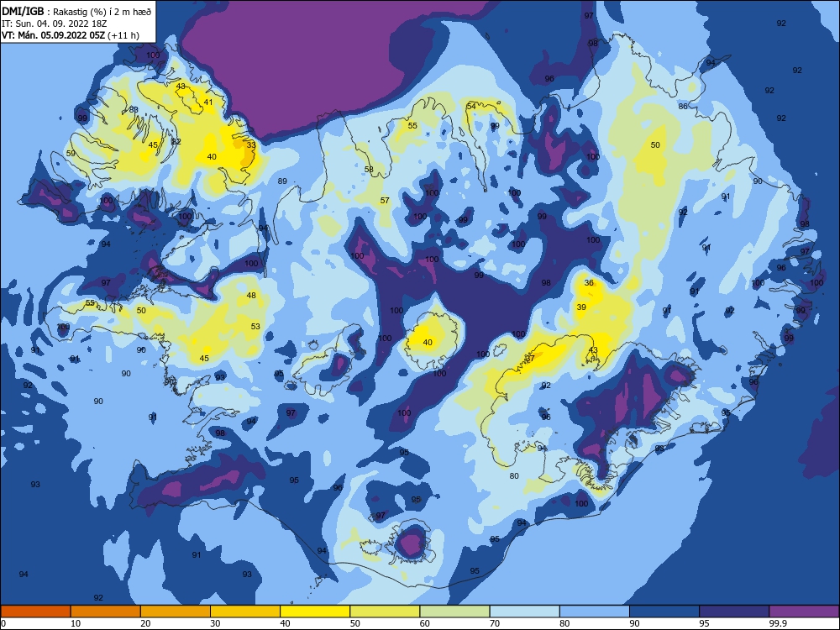840x630 pixels.
Task: Click the purple legend swatch above 99.9
Action: pos(804,612)
